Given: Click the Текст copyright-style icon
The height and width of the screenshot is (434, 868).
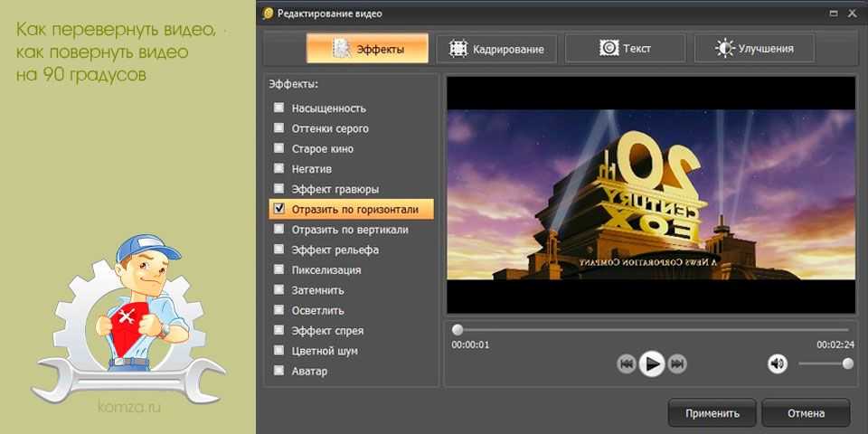Looking at the screenshot, I should (609, 48).
